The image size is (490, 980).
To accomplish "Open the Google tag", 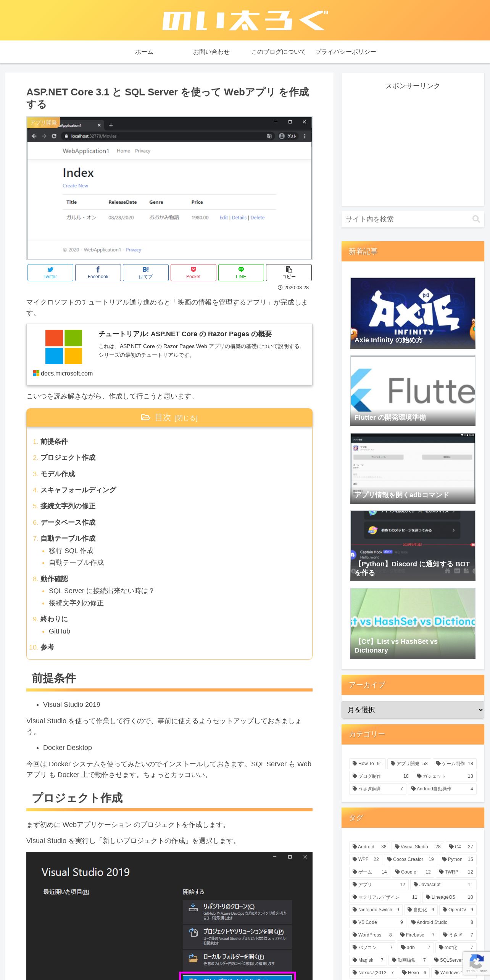I will coord(413,872).
